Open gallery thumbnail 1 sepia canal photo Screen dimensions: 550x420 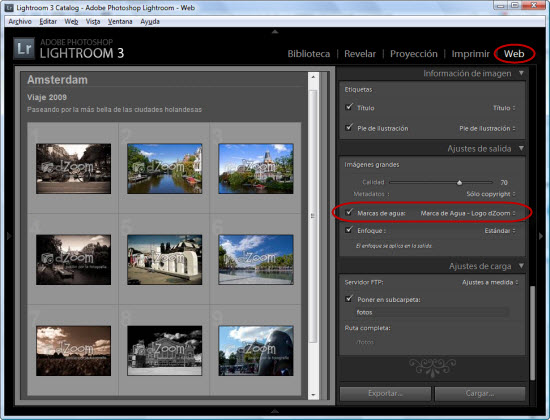(x=73, y=168)
